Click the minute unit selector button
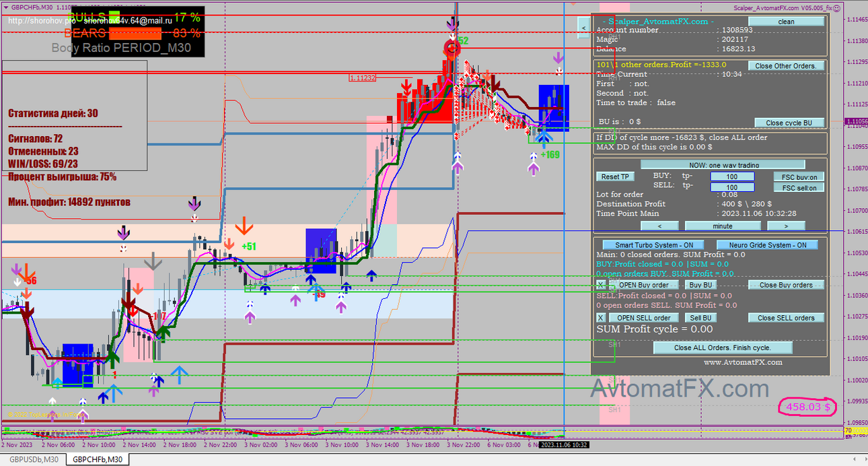The image size is (868, 466). 723,226
